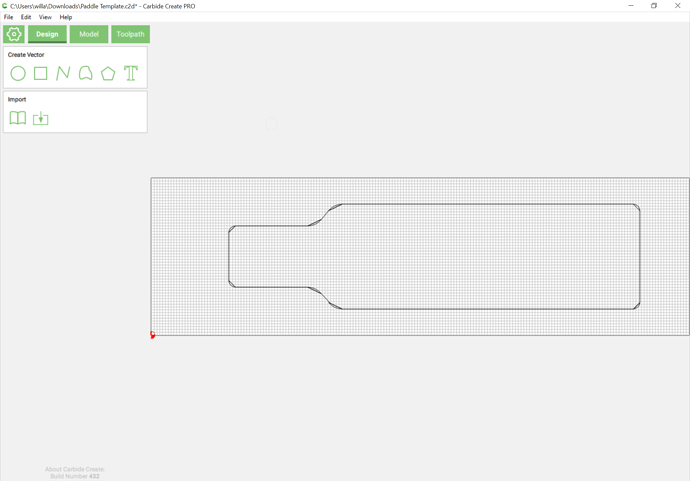690x481 pixels.
Task: Open the job setup gear icon
Action: 14,34
